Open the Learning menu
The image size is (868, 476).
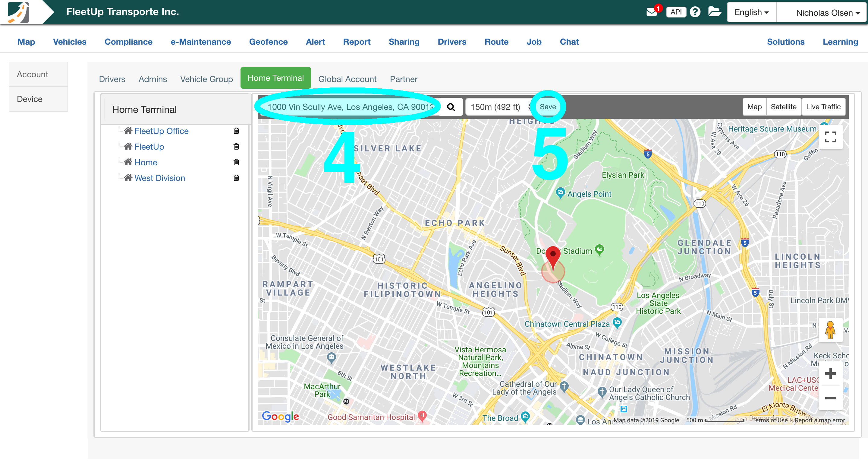[840, 42]
